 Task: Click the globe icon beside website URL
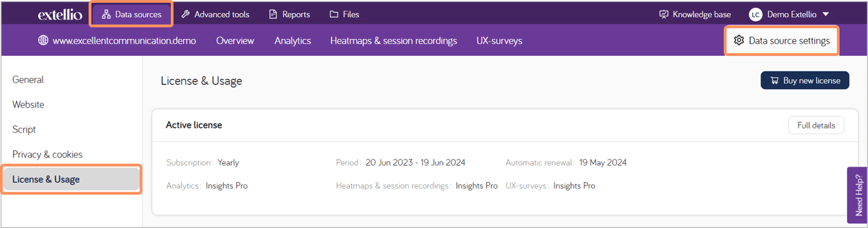(43, 41)
